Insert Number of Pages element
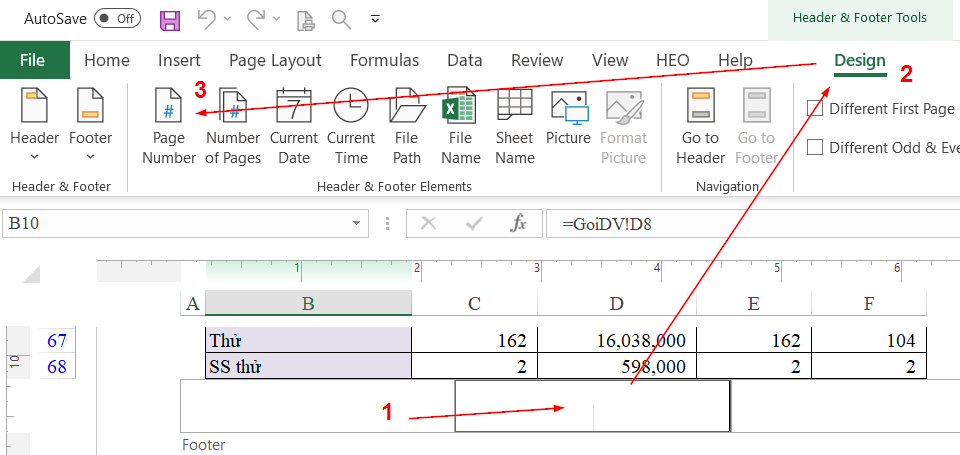 (x=233, y=125)
